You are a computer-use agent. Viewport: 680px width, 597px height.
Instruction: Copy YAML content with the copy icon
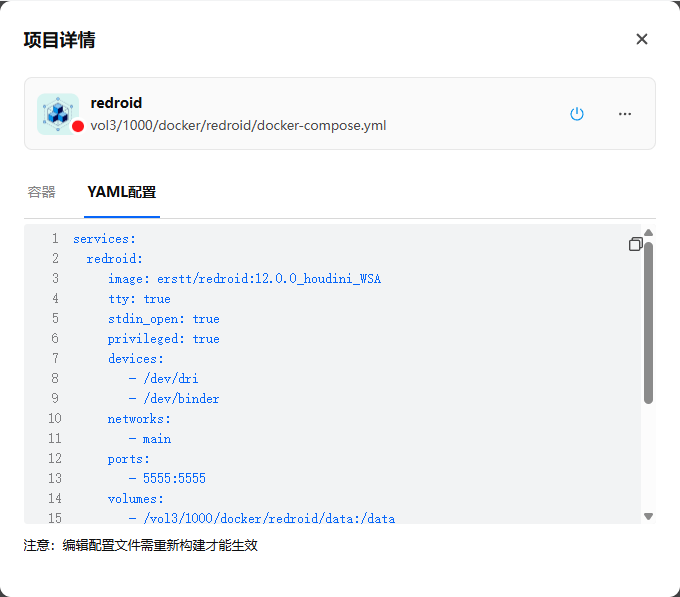click(635, 244)
